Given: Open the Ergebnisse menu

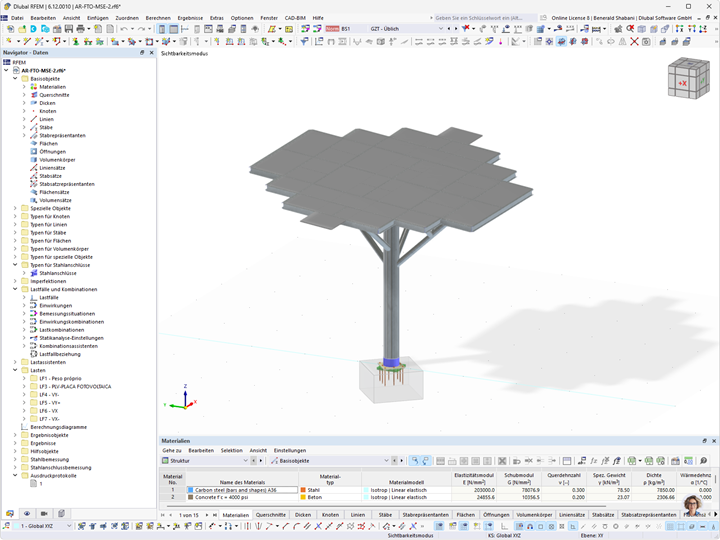Looking at the screenshot, I should click(190, 18).
